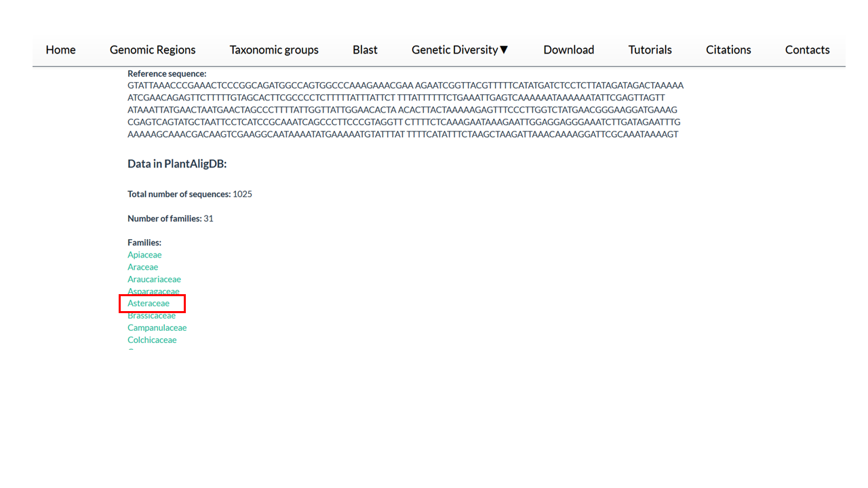Click the sequence line starting with ATCGAACAGAG

396,98
